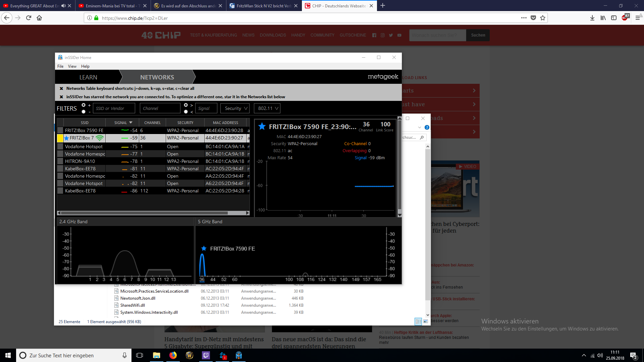Open the inSSIDer icon in taskbar

[239, 355]
